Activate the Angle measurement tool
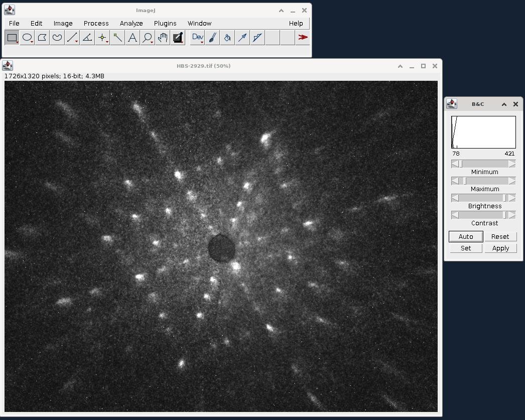 (x=87, y=38)
